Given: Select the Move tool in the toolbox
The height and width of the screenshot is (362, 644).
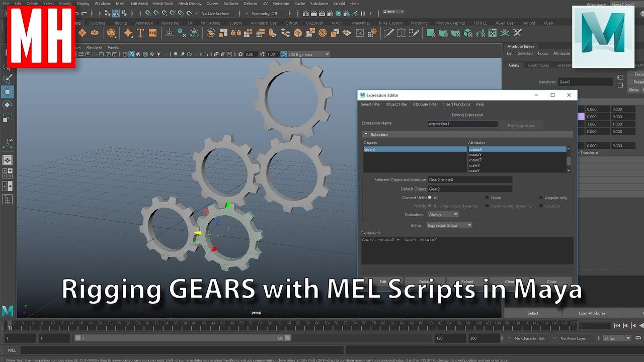Looking at the screenshot, I should pyautogui.click(x=8, y=92).
